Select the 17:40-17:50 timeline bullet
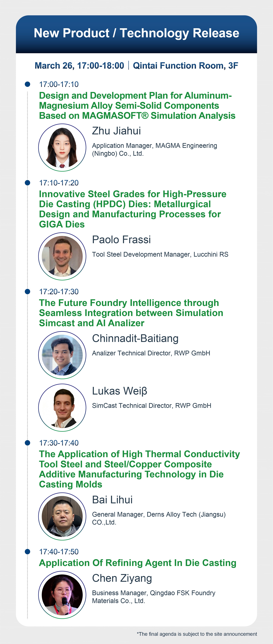 (28, 552)
